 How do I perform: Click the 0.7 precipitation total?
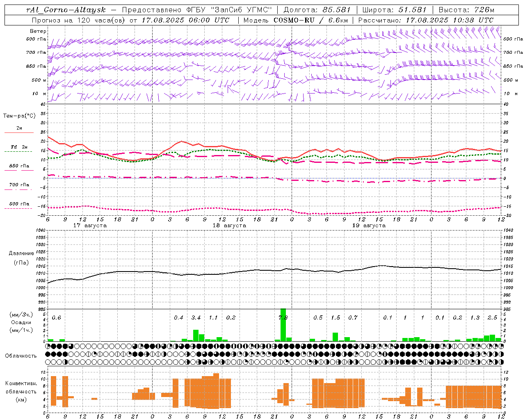[x=353, y=317]
